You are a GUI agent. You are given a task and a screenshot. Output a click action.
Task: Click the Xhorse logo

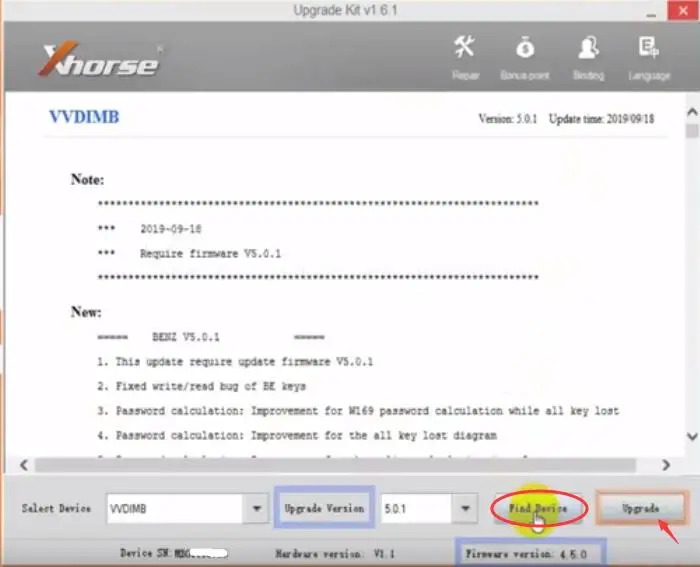100,58
